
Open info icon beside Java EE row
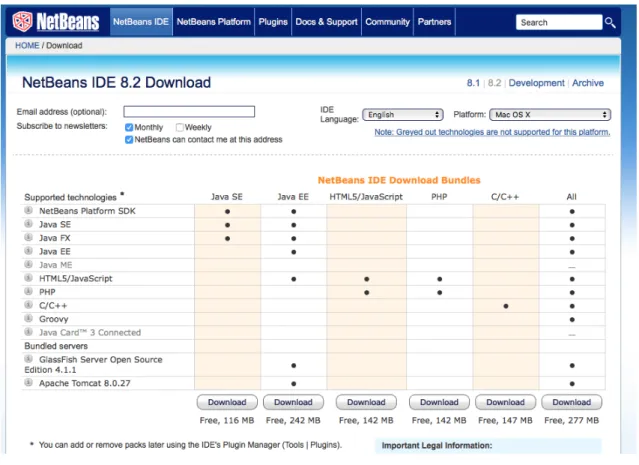pos(29,251)
